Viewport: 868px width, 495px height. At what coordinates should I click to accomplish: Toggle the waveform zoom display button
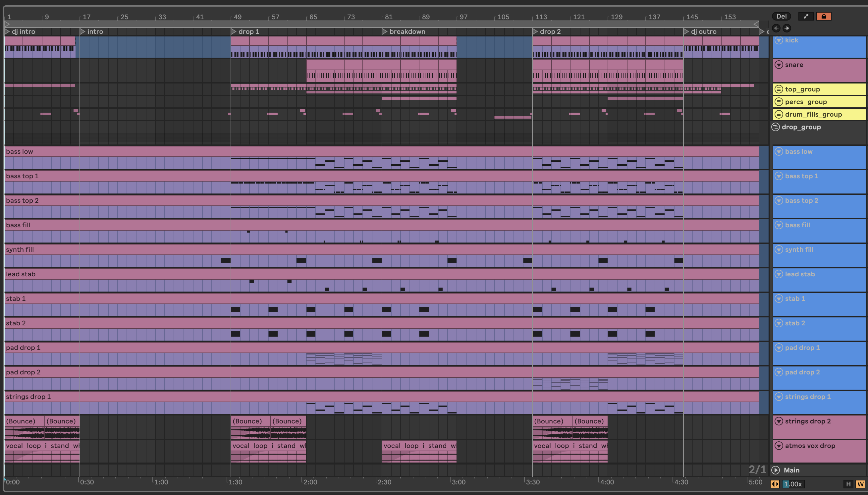[x=775, y=484]
